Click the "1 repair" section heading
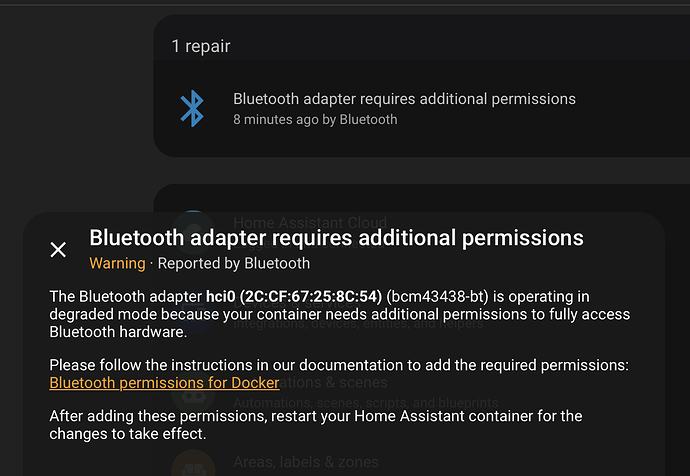The height and width of the screenshot is (476, 690). coord(201,46)
